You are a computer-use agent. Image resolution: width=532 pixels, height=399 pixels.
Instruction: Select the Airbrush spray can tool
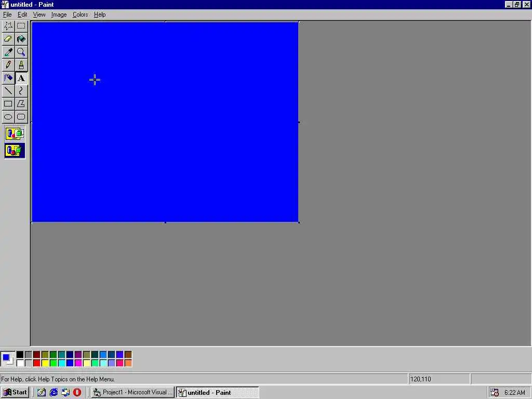[x=8, y=78]
